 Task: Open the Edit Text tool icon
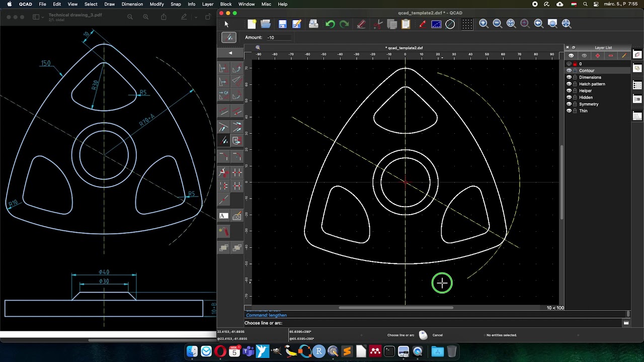[x=224, y=216]
